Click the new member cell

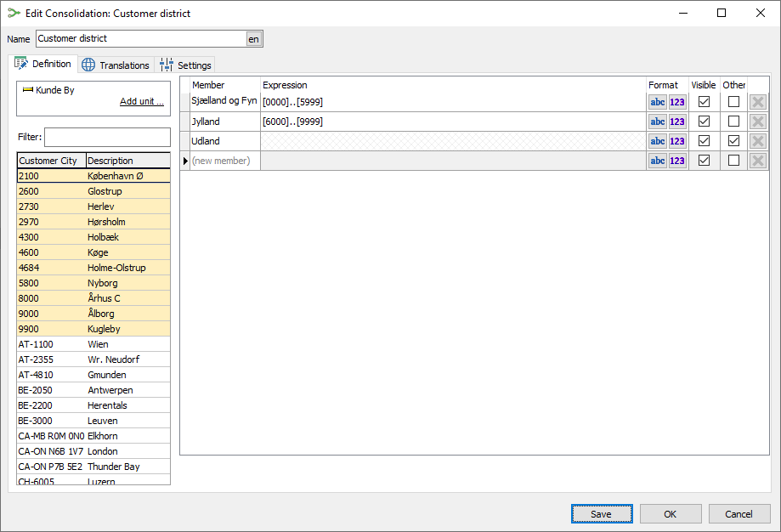coord(225,161)
